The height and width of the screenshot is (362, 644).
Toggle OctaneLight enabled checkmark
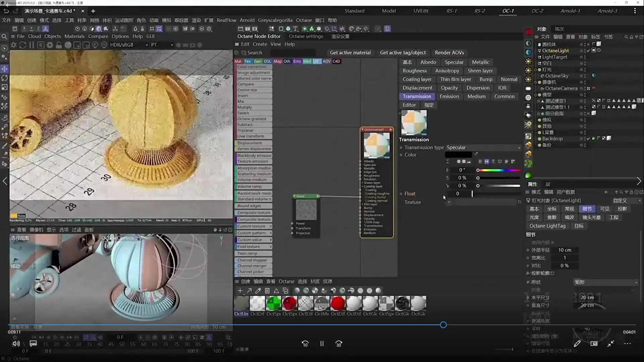click(x=588, y=51)
